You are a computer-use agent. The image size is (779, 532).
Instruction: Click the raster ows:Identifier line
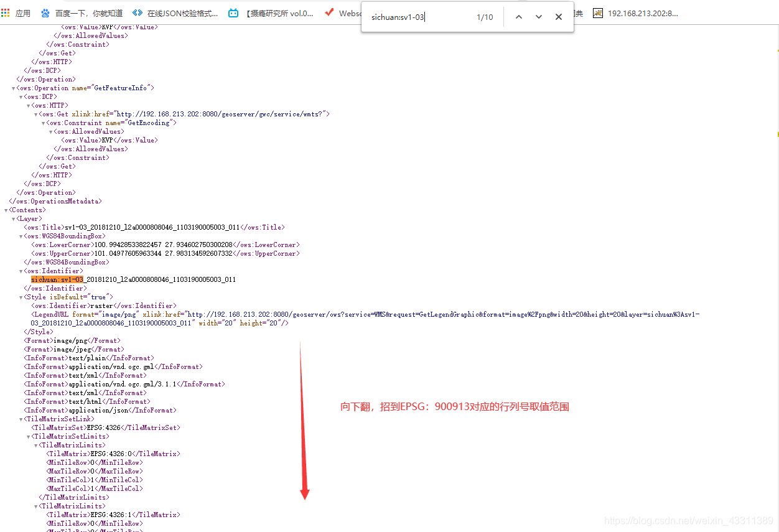(x=104, y=306)
